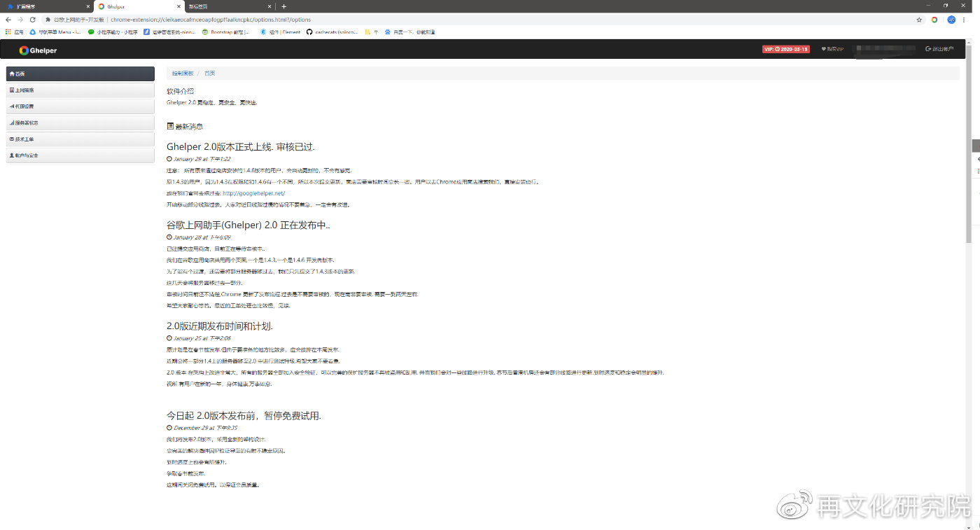Screen dimensions: 980x530
Task: Click heading Ghelper 2.0版本正式上线
Action: pyautogui.click(x=241, y=147)
